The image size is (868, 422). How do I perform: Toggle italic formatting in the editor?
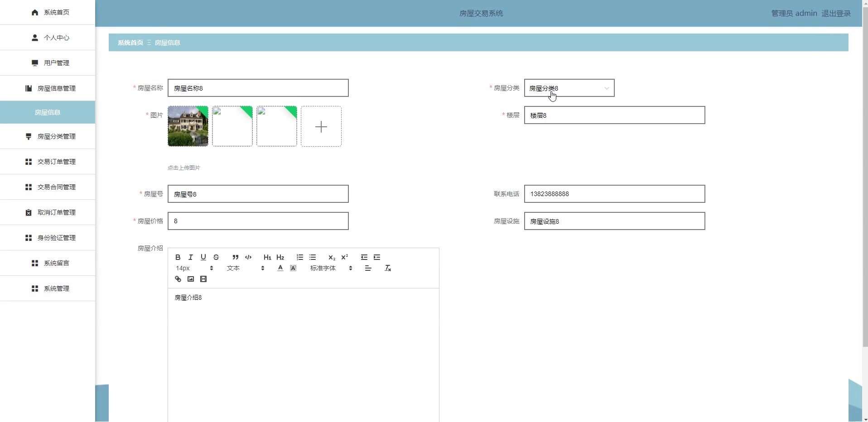tap(191, 257)
